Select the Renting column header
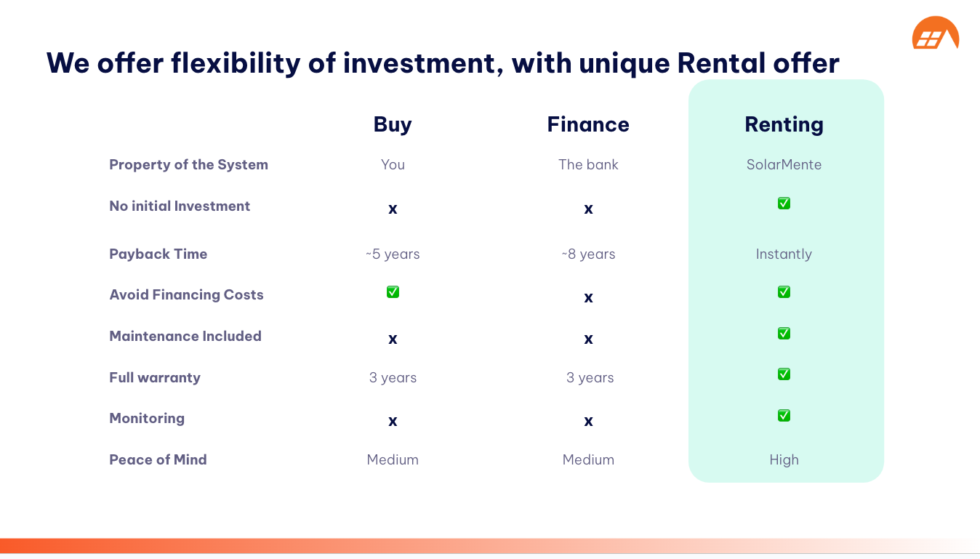The image size is (980, 559). click(x=784, y=124)
